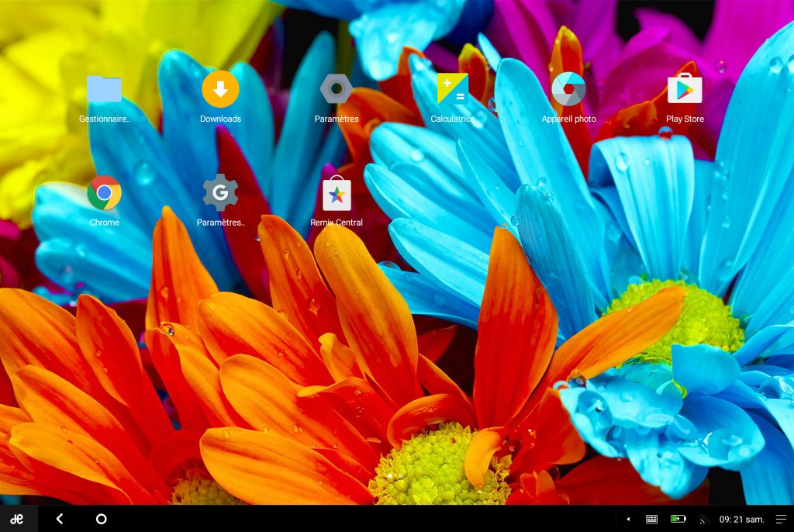Viewport: 794px width, 532px height.
Task: Open Wi-Fi network settings in tray
Action: 703,520
